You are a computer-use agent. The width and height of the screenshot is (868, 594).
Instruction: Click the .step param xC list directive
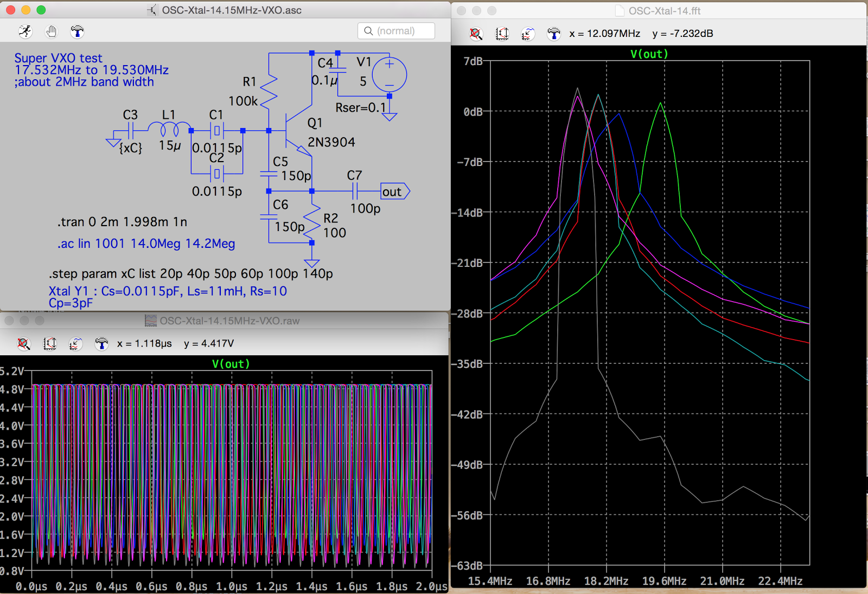tap(190, 274)
